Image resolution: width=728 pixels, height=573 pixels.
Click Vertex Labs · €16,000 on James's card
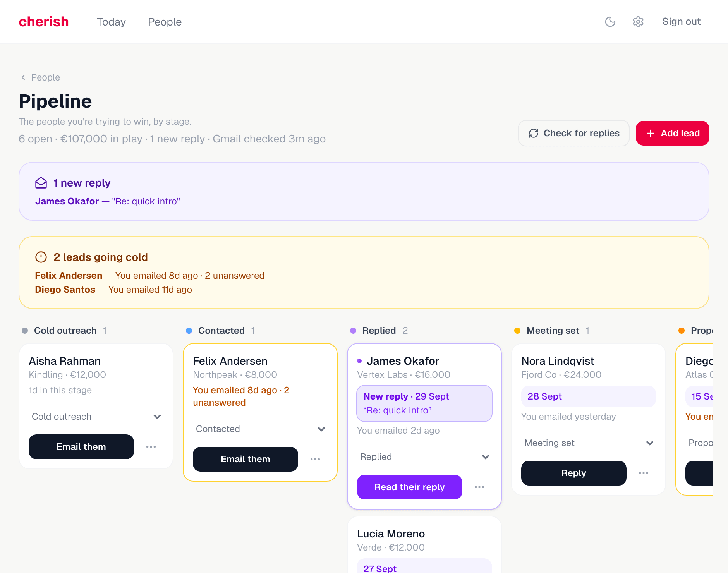click(x=403, y=375)
